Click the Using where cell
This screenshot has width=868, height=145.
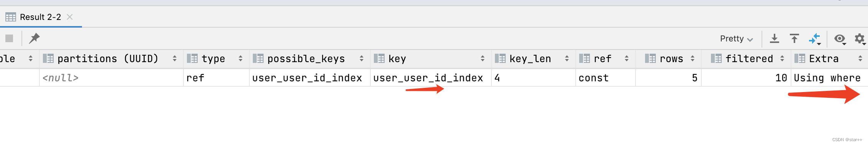[829, 78]
